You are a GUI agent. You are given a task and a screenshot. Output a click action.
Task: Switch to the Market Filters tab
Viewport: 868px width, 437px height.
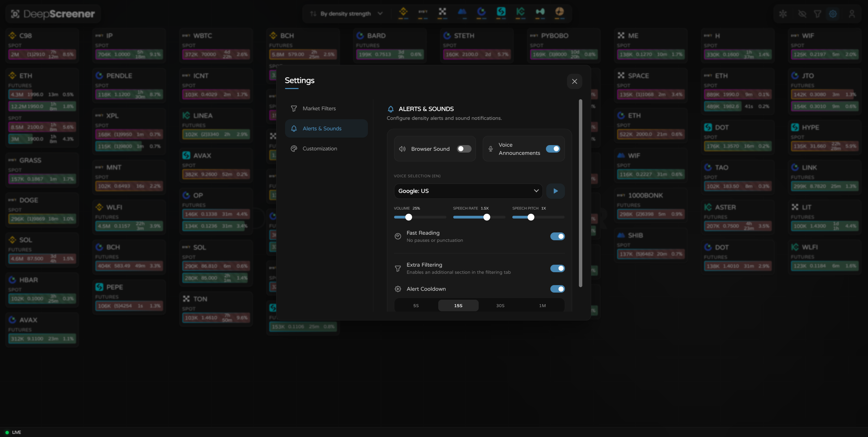point(319,108)
